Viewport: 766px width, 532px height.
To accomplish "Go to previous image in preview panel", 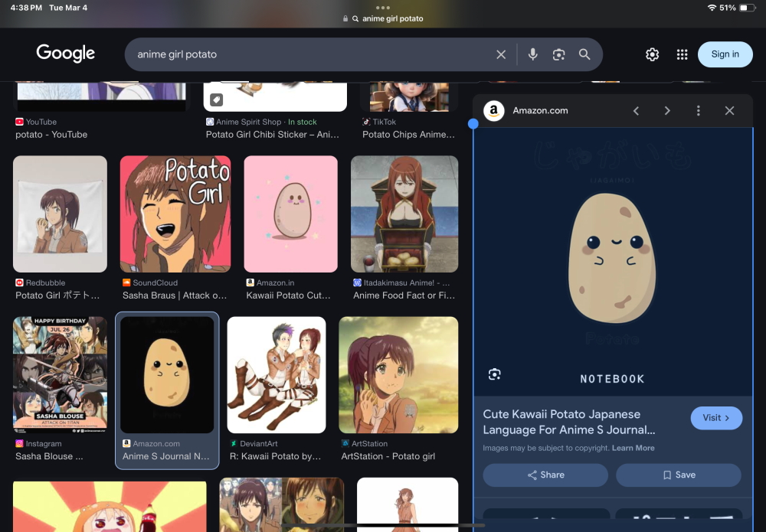I will (636, 111).
